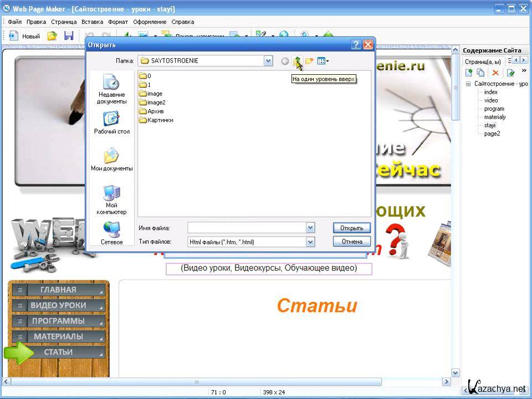The width and height of the screenshot is (532, 399).
Task: Click the add new page icon in site panel
Action: click(469, 73)
